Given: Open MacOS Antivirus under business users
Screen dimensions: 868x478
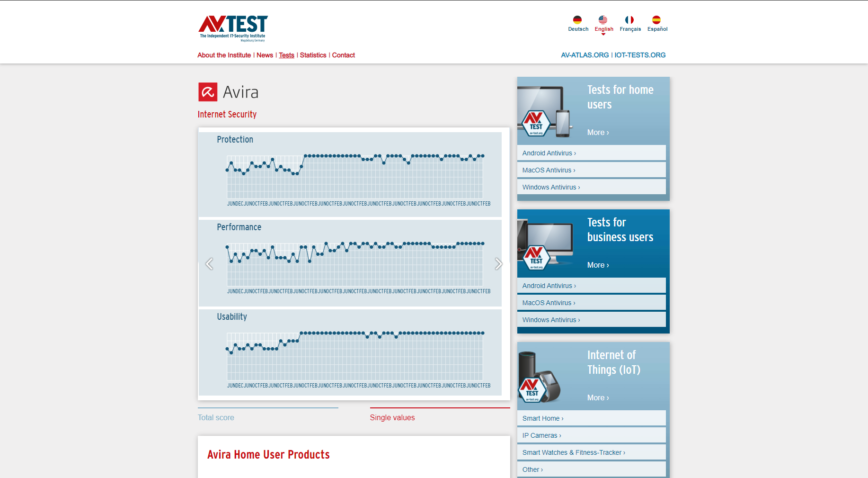Looking at the screenshot, I should [x=592, y=303].
